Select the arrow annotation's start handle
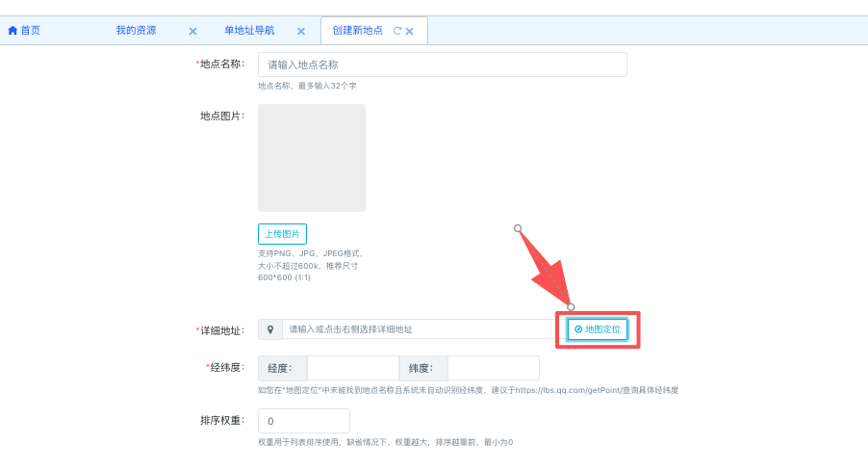Image resolution: width=868 pixels, height=471 pixels. point(518,228)
